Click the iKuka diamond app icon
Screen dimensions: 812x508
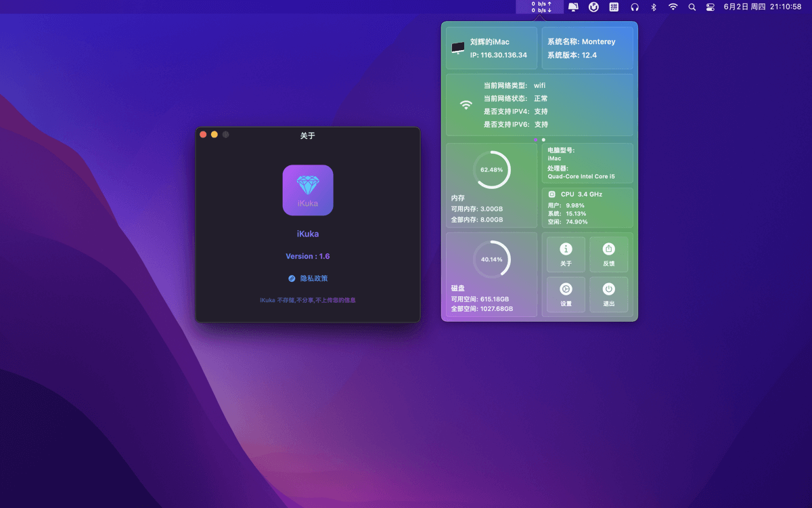tap(308, 190)
